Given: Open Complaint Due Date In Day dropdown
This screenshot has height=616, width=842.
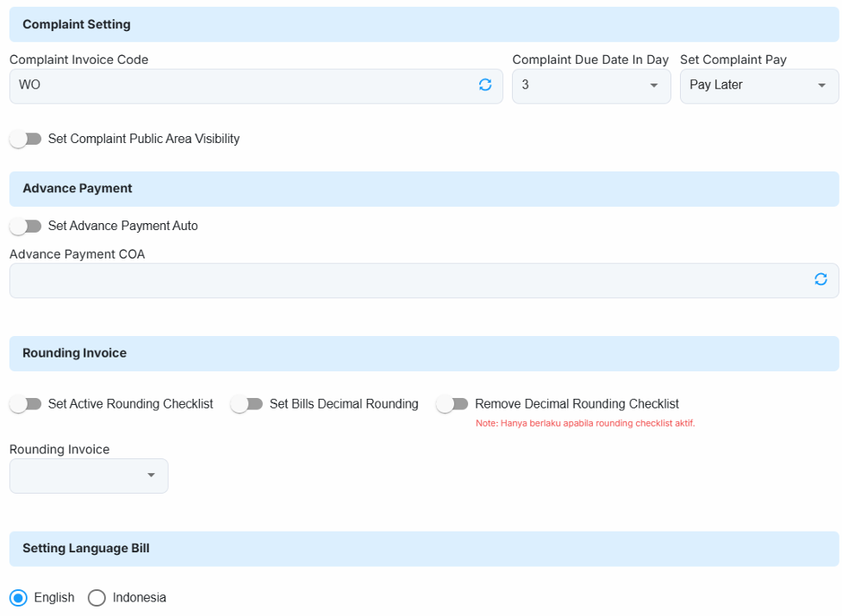Looking at the screenshot, I should 591,86.
